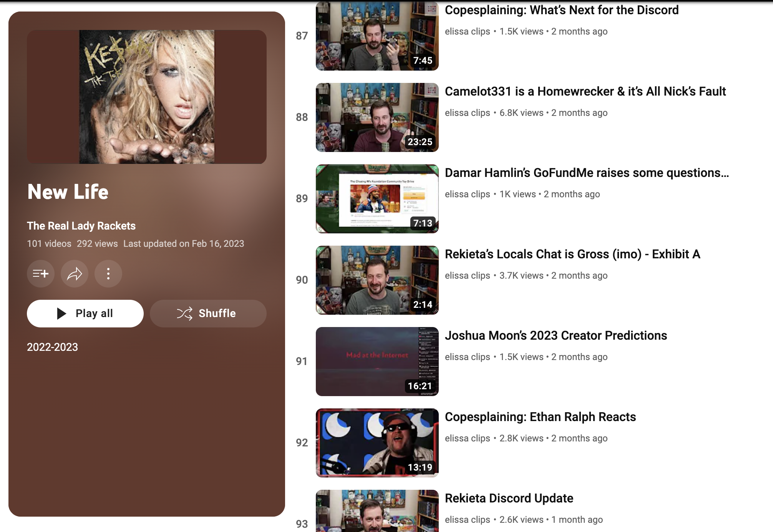Viewport: 773px width, 532px height.
Task: Open Mad at the Internet thumbnail 16:21
Action: (377, 362)
